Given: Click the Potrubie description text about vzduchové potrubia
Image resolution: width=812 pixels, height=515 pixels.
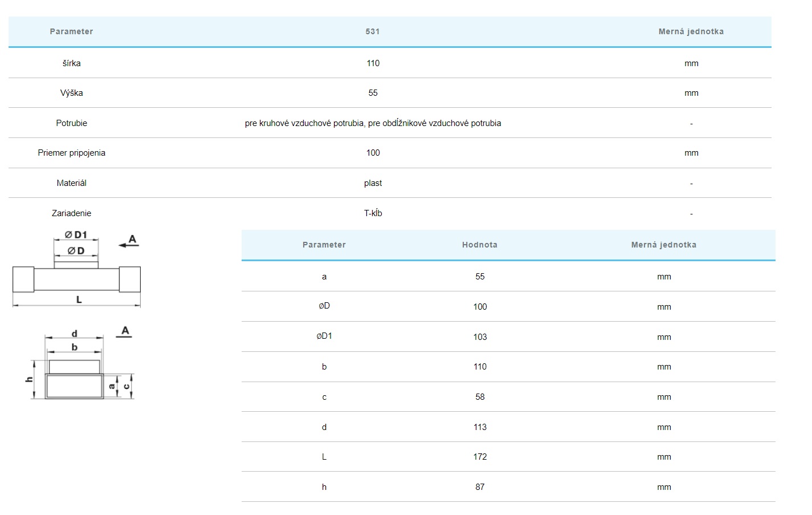Looking at the screenshot, I should 373,123.
